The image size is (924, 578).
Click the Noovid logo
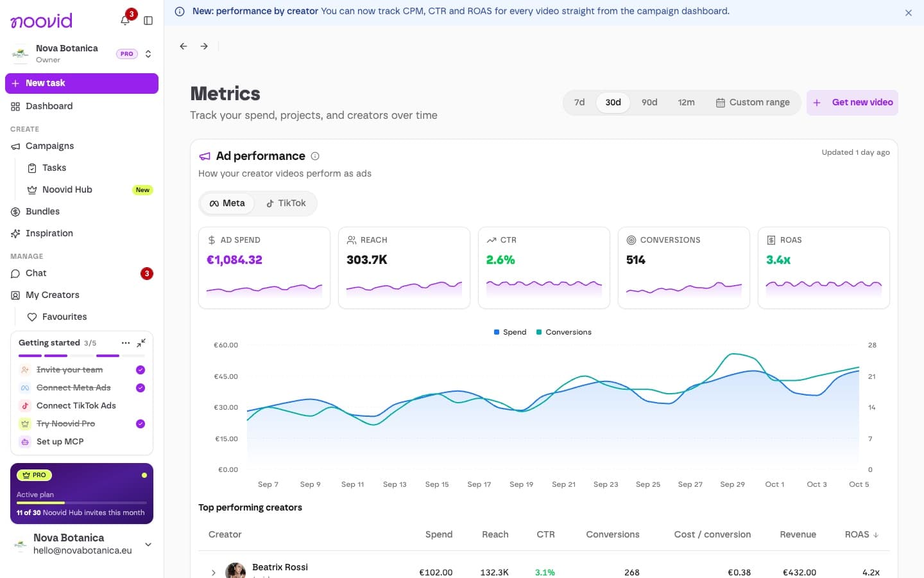click(42, 21)
